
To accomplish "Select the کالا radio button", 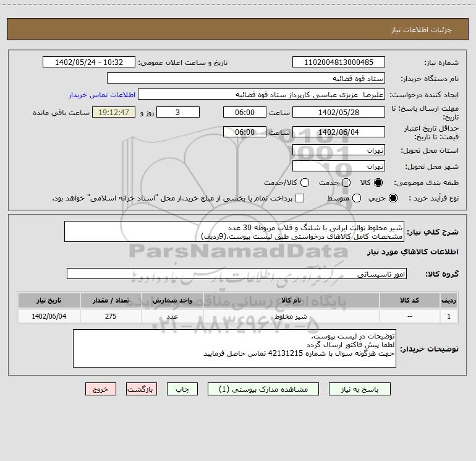I will [378, 183].
